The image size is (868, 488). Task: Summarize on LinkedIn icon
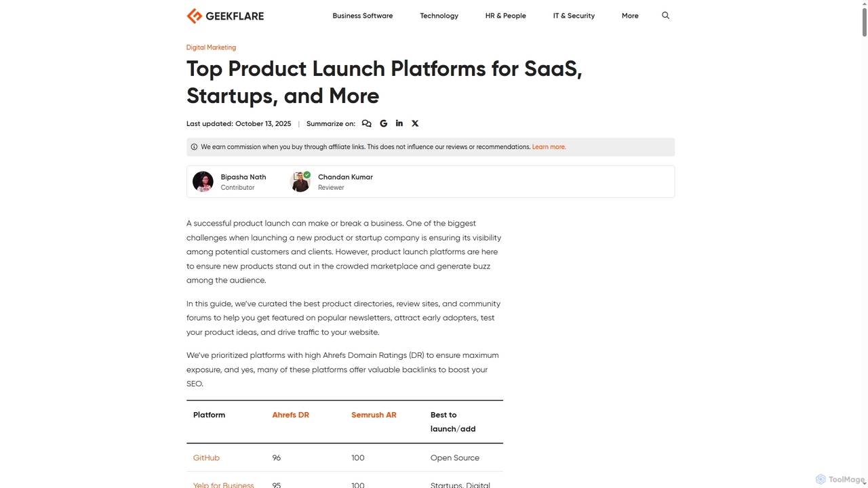pyautogui.click(x=399, y=123)
